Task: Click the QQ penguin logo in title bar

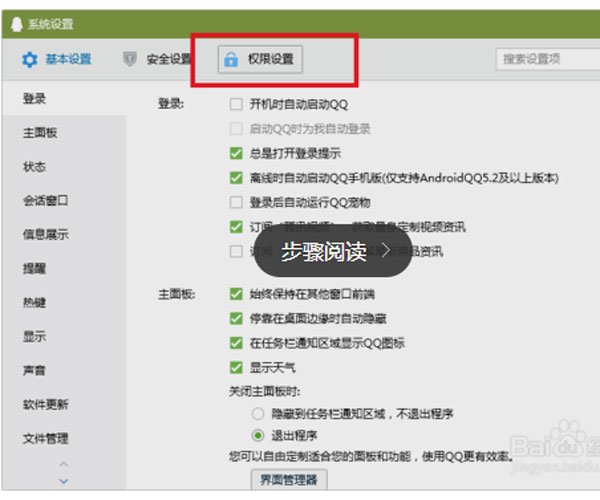Action: pyautogui.click(x=16, y=24)
